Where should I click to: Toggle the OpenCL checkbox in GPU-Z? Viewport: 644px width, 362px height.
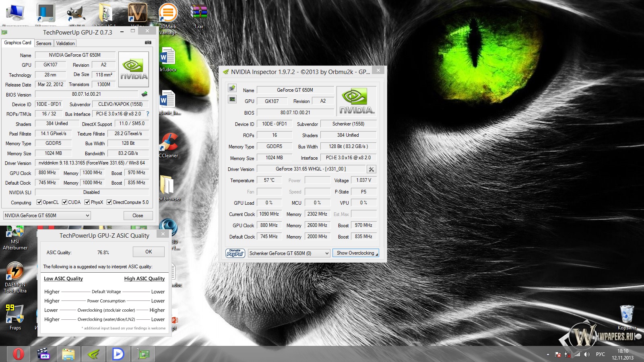tap(39, 202)
